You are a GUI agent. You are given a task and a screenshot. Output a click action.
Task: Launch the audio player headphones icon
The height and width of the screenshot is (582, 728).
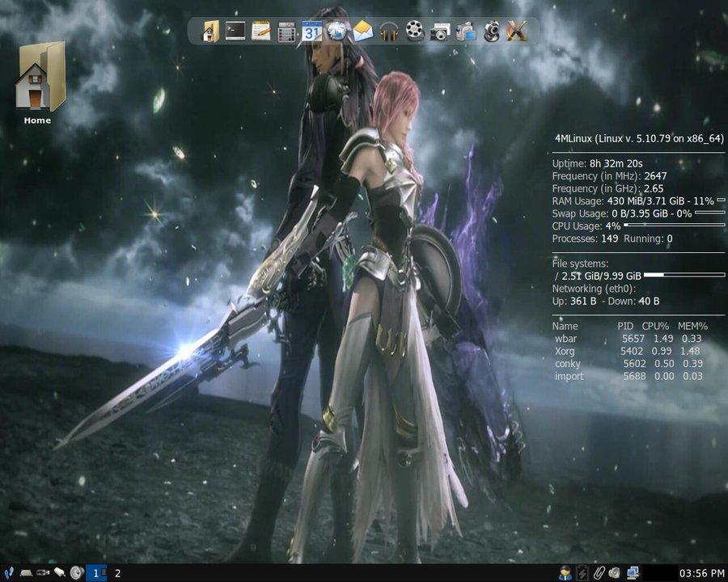389,32
